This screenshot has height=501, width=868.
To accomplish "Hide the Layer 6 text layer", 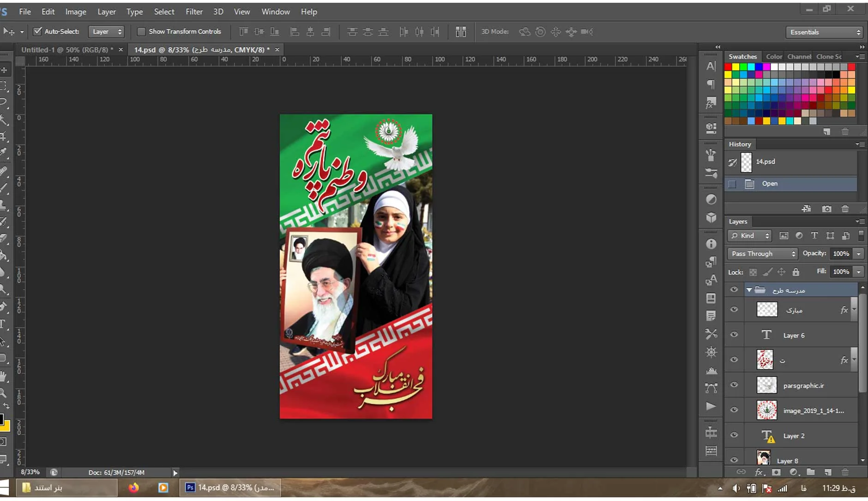I will point(734,335).
